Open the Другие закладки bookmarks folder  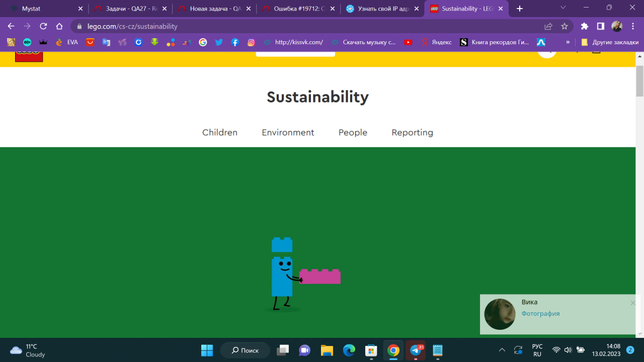tap(610, 42)
